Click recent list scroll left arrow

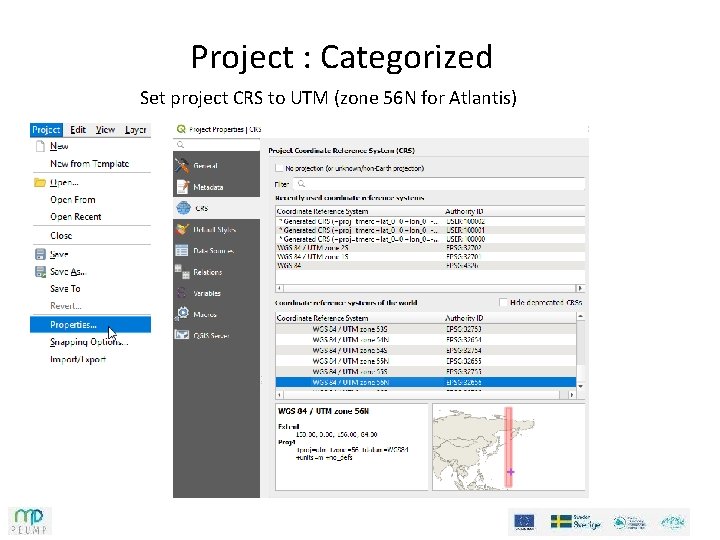pos(280,288)
